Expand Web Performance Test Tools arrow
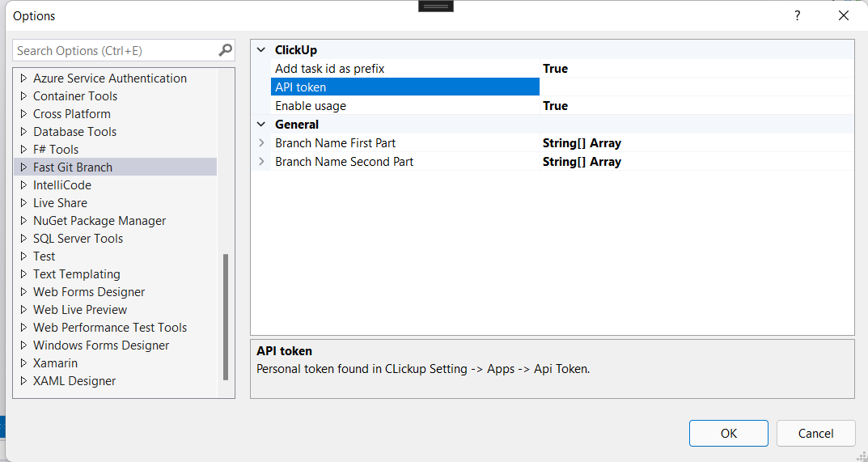Image resolution: width=868 pixels, height=462 pixels. click(23, 328)
